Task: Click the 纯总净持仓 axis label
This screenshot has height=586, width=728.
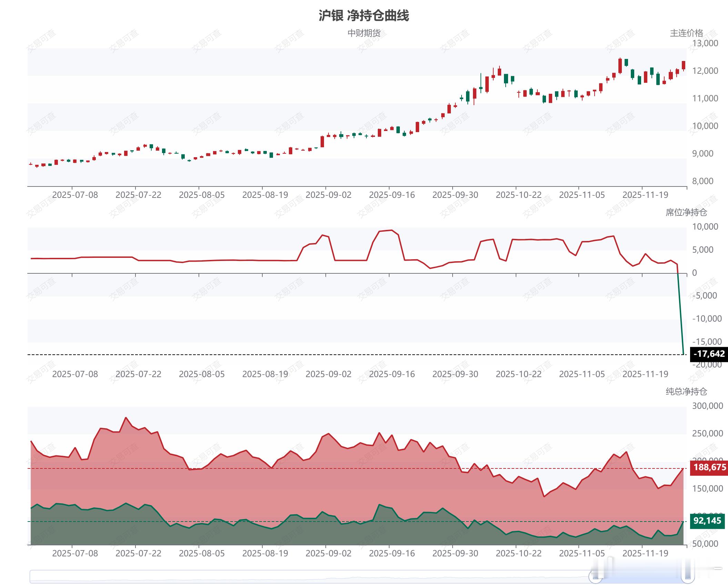Action: click(x=686, y=392)
